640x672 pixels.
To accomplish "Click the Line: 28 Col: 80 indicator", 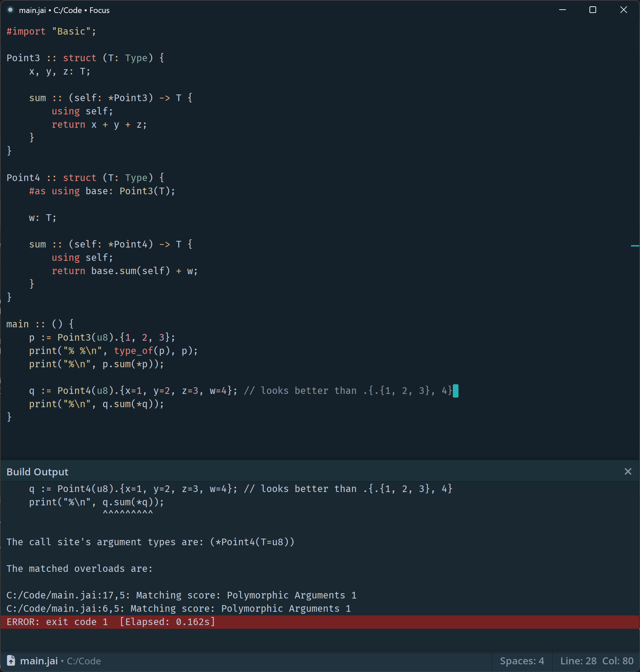I will pyautogui.click(x=596, y=661).
